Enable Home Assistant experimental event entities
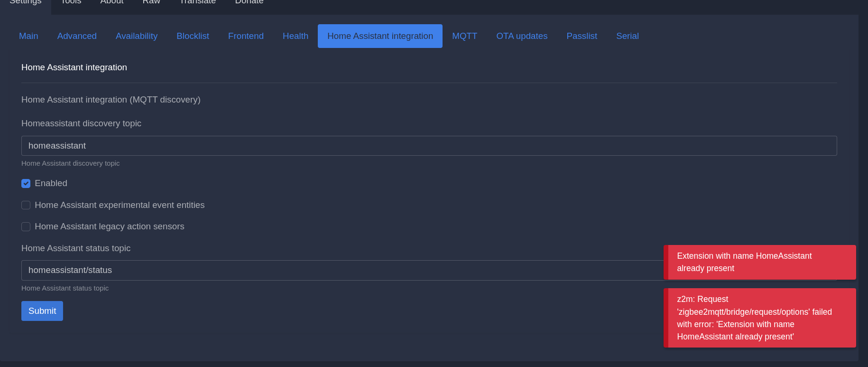 pos(26,205)
